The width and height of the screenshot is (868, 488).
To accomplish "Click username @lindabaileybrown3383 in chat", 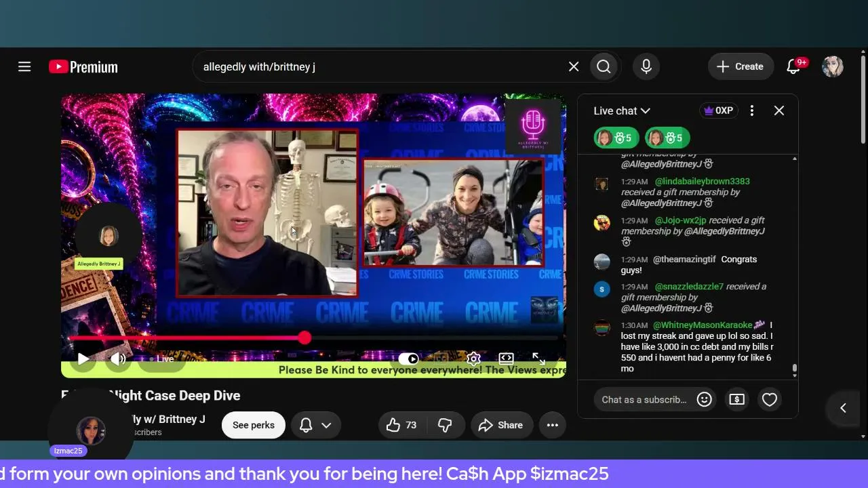I will click(702, 182).
